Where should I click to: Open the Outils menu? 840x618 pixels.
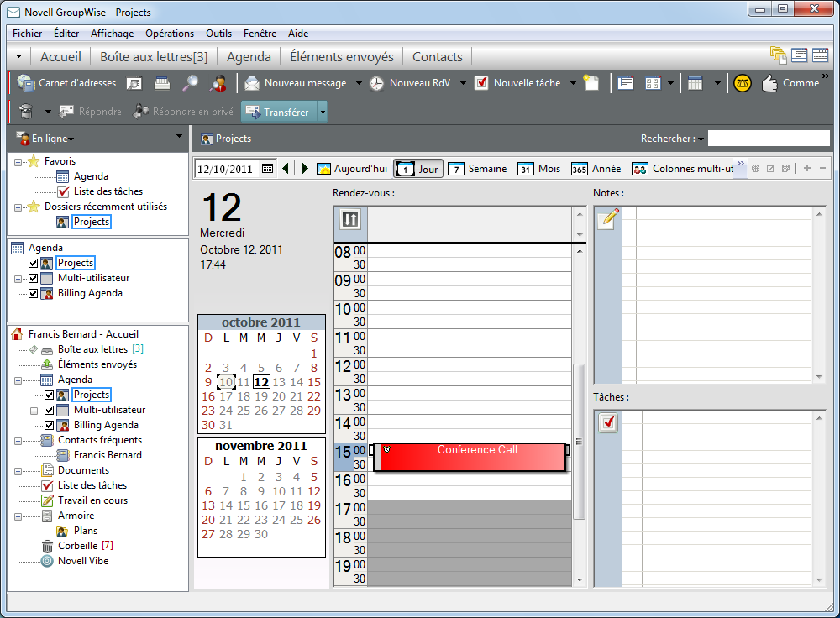click(218, 34)
